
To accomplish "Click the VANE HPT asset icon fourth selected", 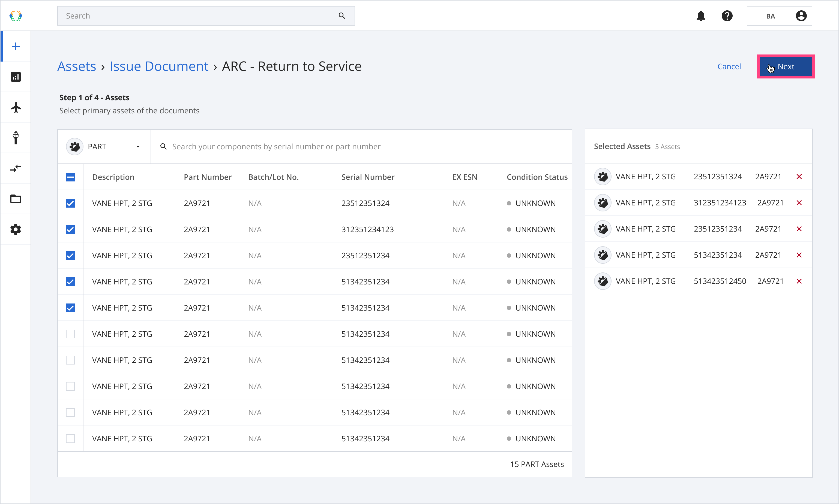I will click(602, 254).
